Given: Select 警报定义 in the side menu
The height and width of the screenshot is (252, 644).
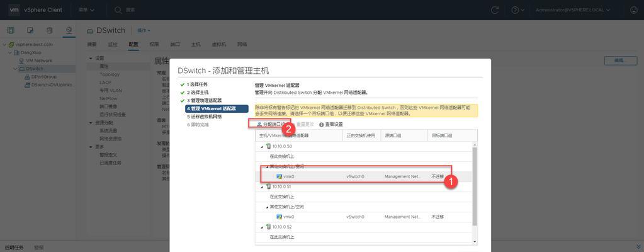Looking at the screenshot, I should click(x=108, y=155).
